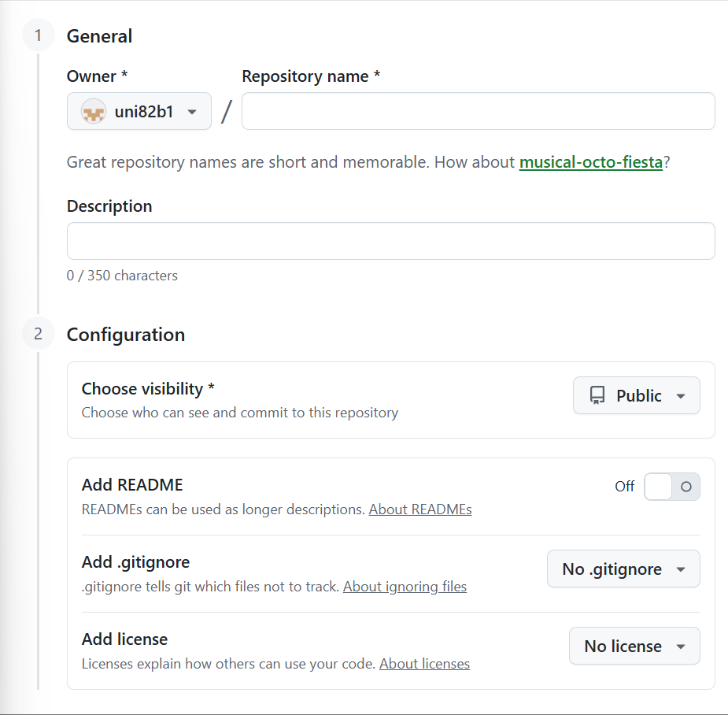Open the About ignoring files link
The height and width of the screenshot is (715, 728).
(405, 587)
